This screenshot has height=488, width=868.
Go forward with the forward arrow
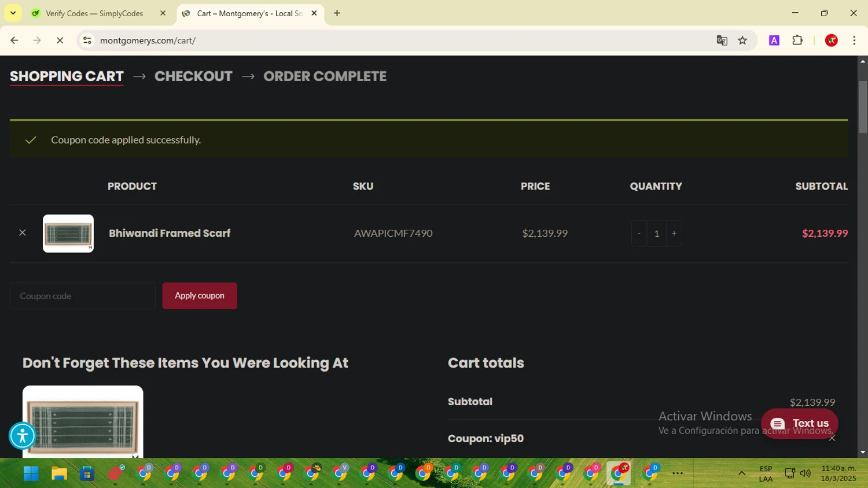point(37,41)
